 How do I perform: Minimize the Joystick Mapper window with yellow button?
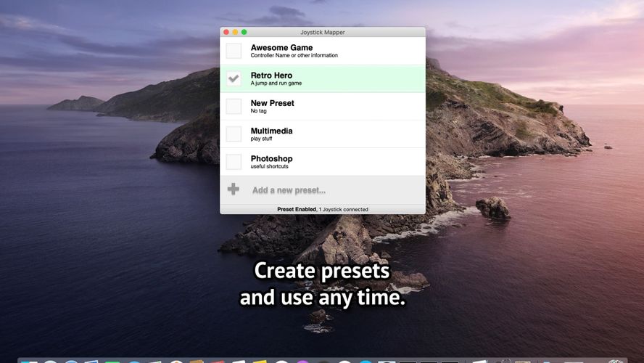tap(235, 32)
